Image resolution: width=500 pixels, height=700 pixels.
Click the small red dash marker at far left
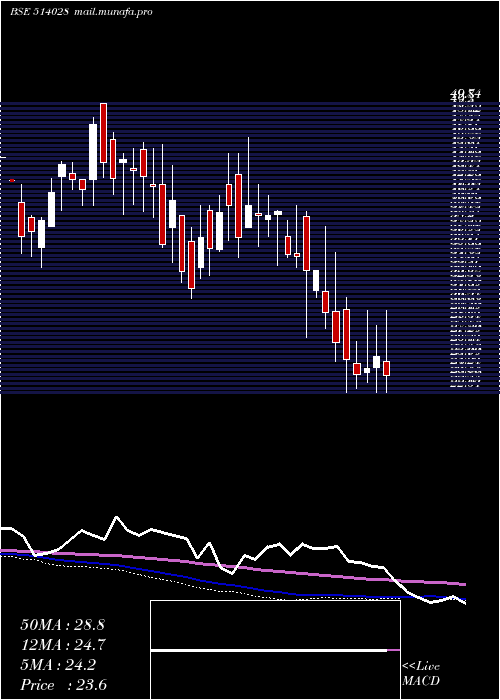12,180
